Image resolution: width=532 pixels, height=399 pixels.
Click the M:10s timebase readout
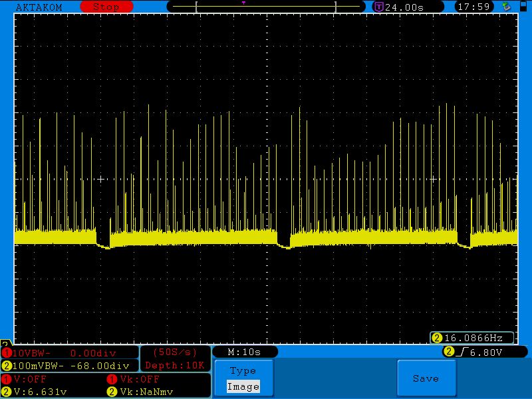tap(244, 352)
